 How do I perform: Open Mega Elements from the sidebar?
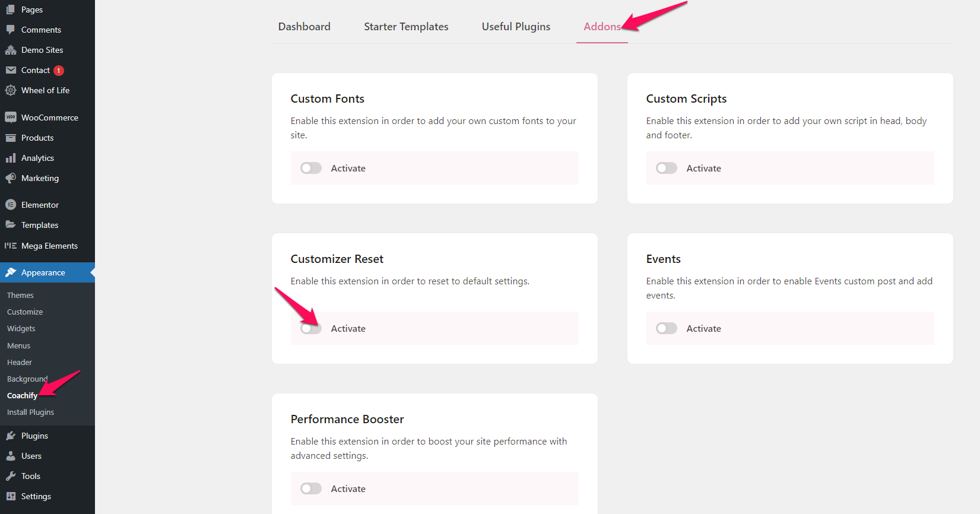click(11, 246)
